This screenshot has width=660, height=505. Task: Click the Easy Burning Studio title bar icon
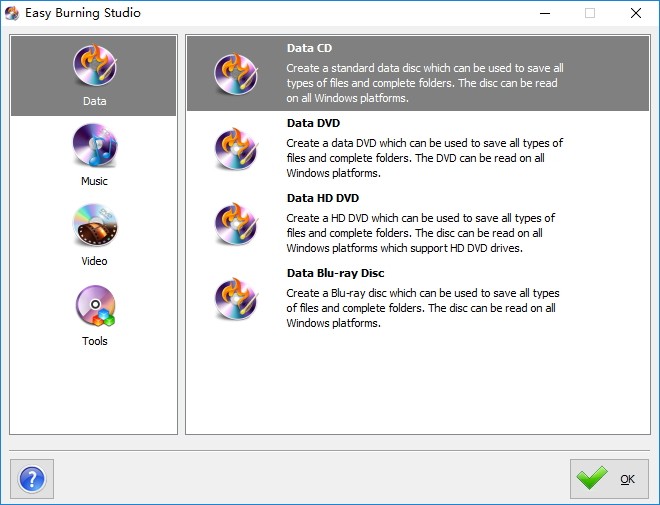coord(12,13)
